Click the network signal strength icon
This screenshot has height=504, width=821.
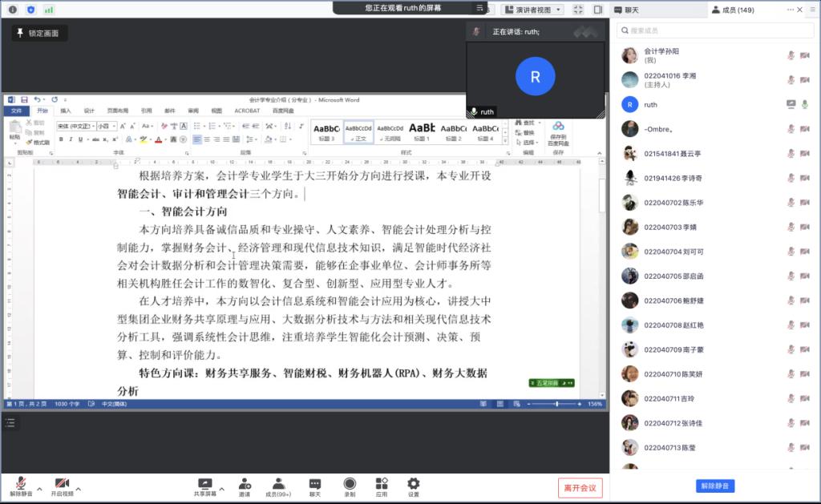coord(49,10)
